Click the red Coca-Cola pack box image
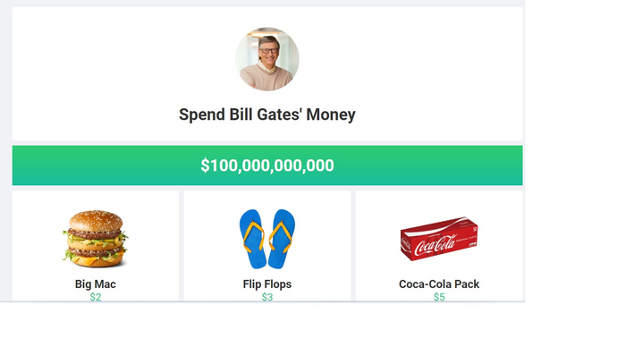Screen dimensions: 626x364 tap(439, 240)
